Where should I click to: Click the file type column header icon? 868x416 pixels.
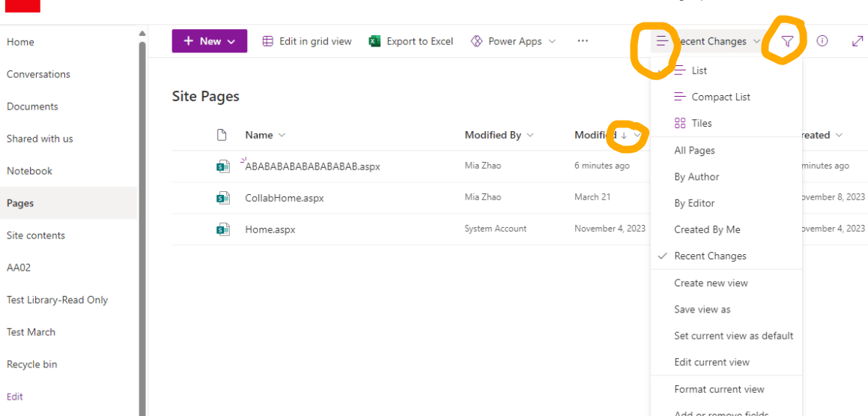pyautogui.click(x=222, y=135)
